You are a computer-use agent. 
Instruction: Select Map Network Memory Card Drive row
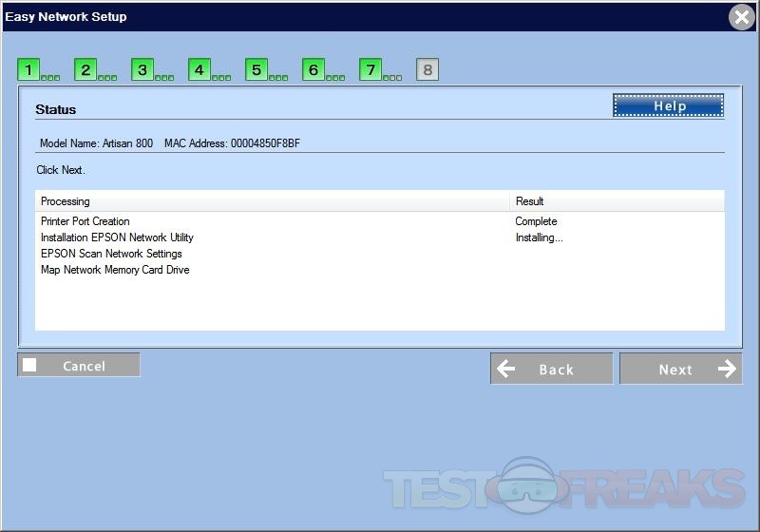click(x=115, y=270)
